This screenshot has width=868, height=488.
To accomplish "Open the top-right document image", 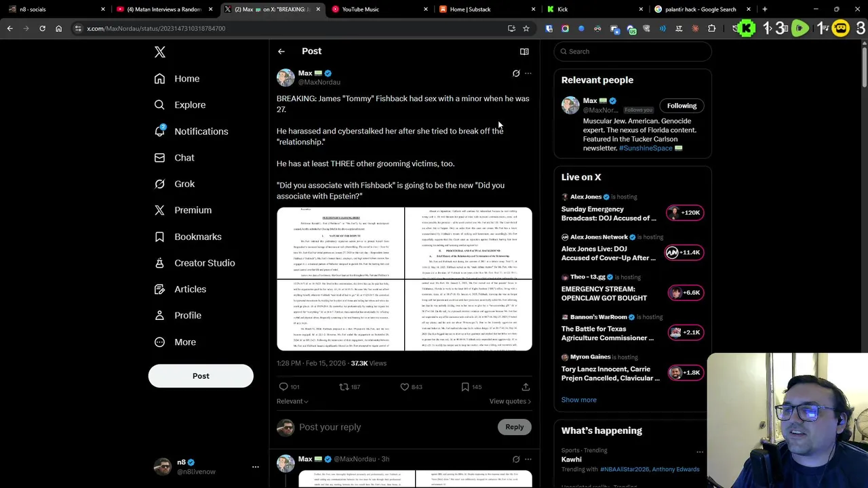I will (x=469, y=243).
